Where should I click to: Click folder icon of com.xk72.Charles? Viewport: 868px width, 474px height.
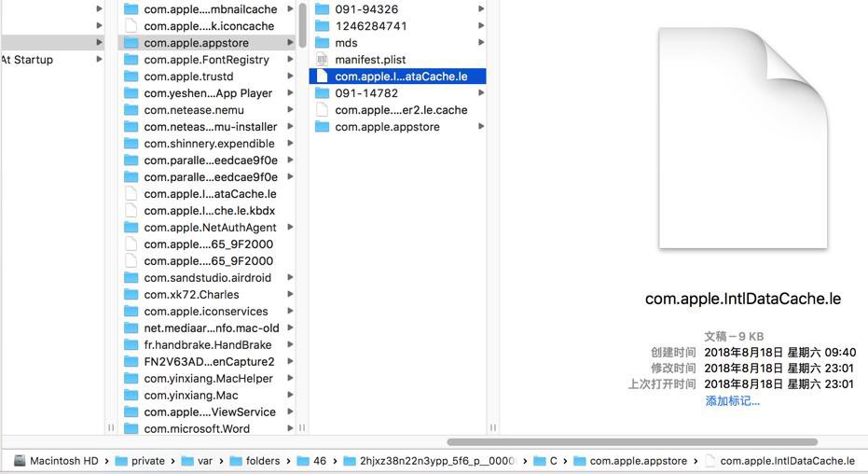pyautogui.click(x=131, y=294)
